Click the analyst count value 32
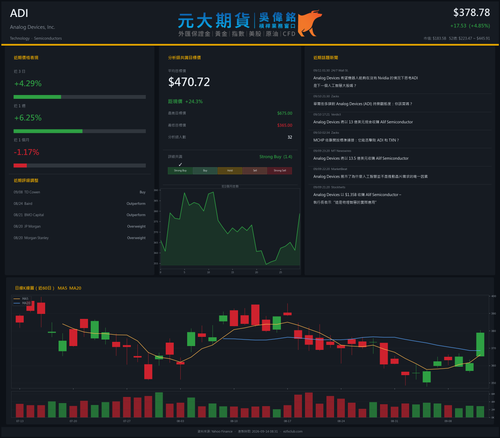This screenshot has height=438, width=500. [290, 137]
